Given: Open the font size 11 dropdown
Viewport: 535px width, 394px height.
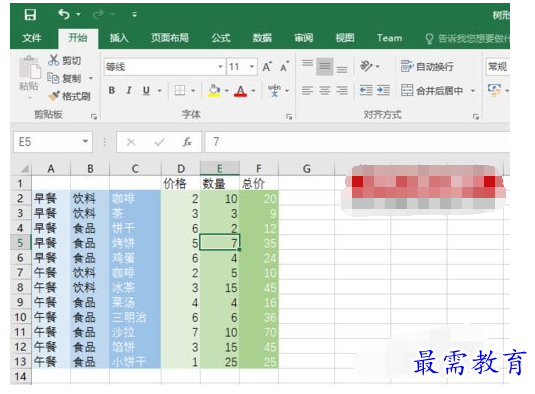Looking at the screenshot, I should click(x=252, y=67).
